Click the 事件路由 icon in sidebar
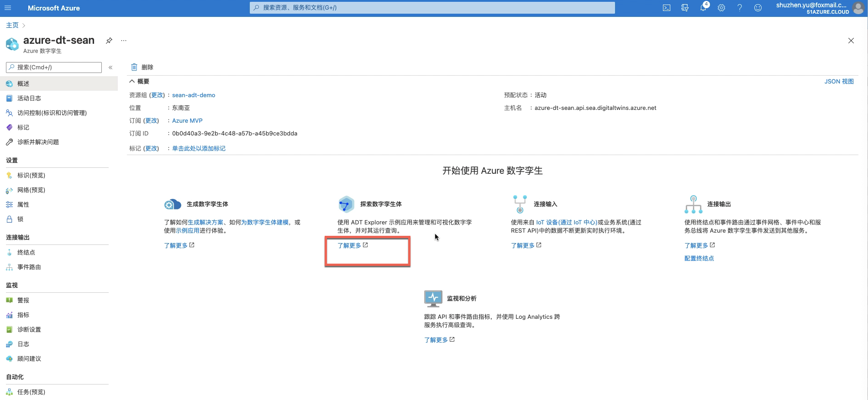This screenshot has width=868, height=400. pos(9,267)
